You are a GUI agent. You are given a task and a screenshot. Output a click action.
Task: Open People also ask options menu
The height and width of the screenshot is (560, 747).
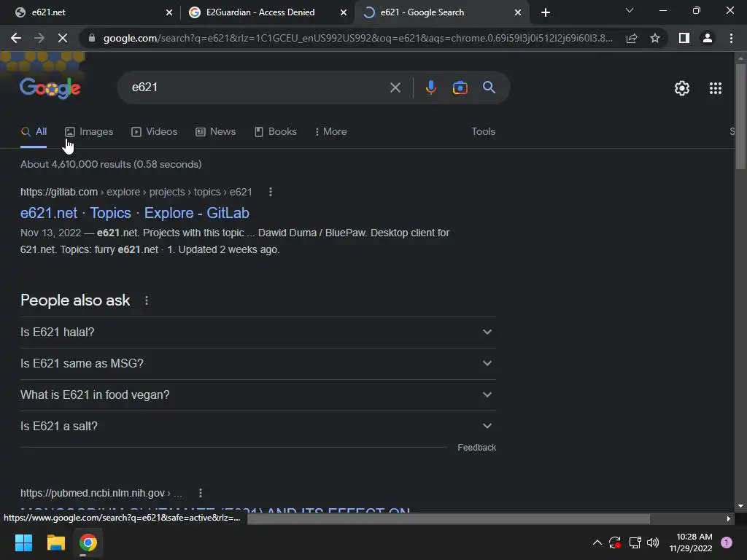pos(146,300)
